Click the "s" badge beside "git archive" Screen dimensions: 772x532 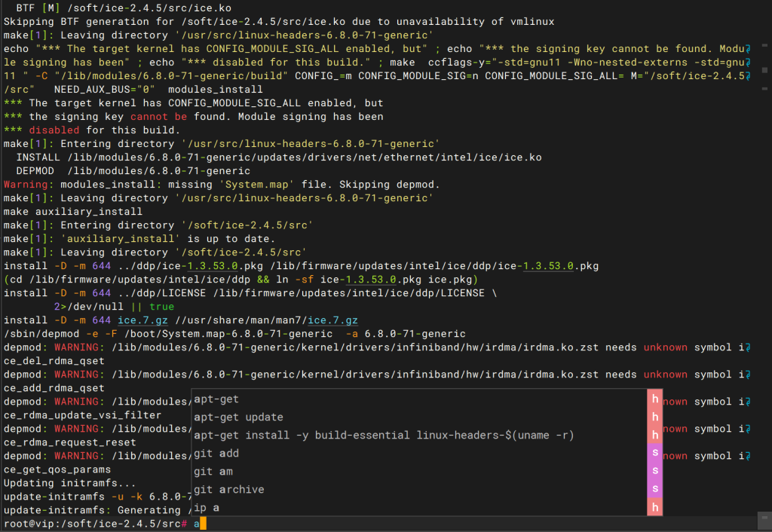tap(654, 489)
